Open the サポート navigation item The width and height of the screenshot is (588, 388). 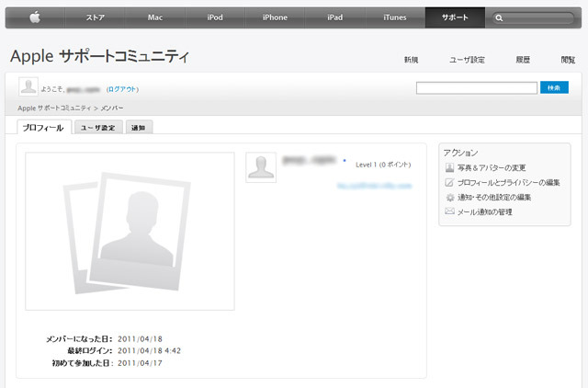455,17
